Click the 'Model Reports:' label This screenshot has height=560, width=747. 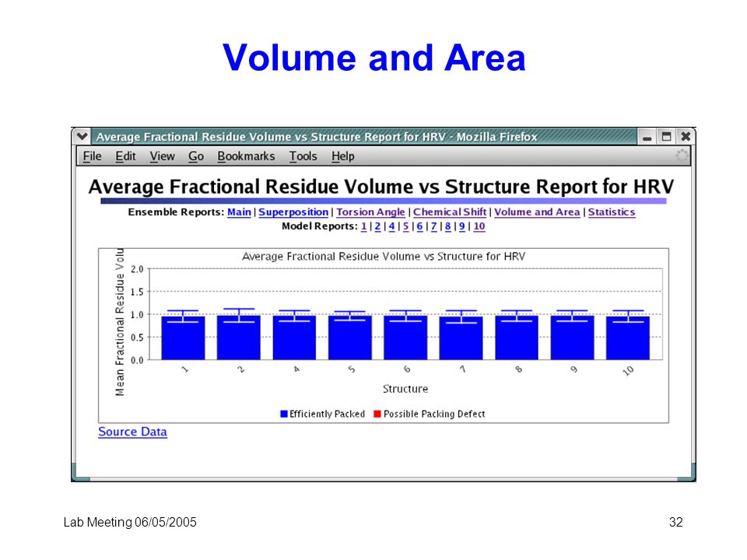pos(320,226)
